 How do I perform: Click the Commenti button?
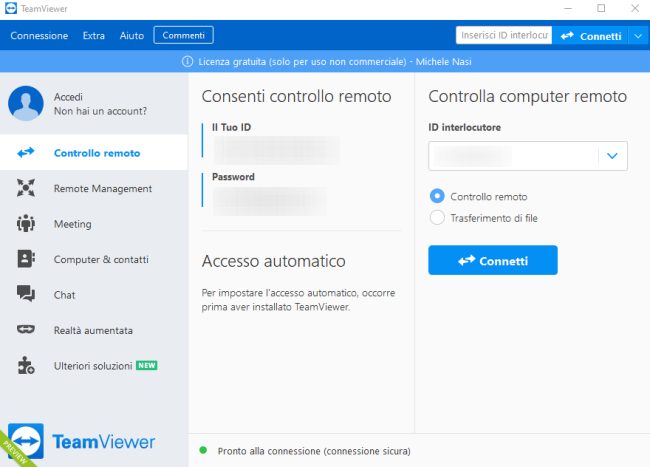click(x=184, y=35)
